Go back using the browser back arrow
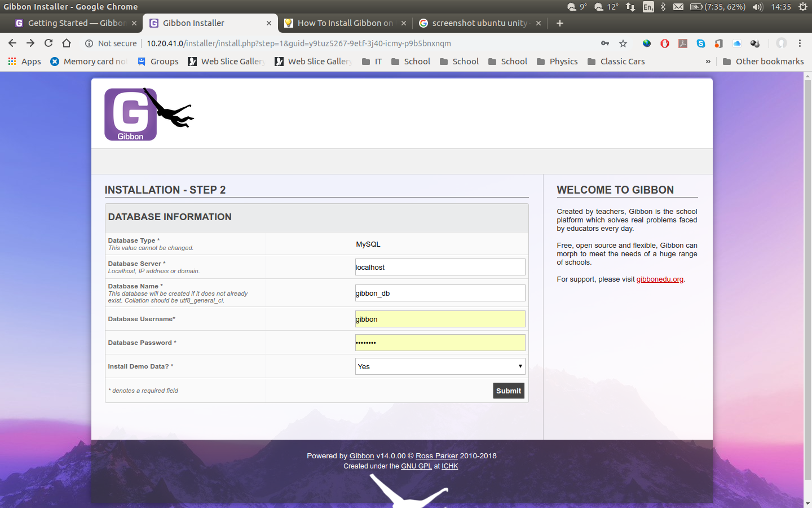The height and width of the screenshot is (508, 812). [x=12, y=43]
